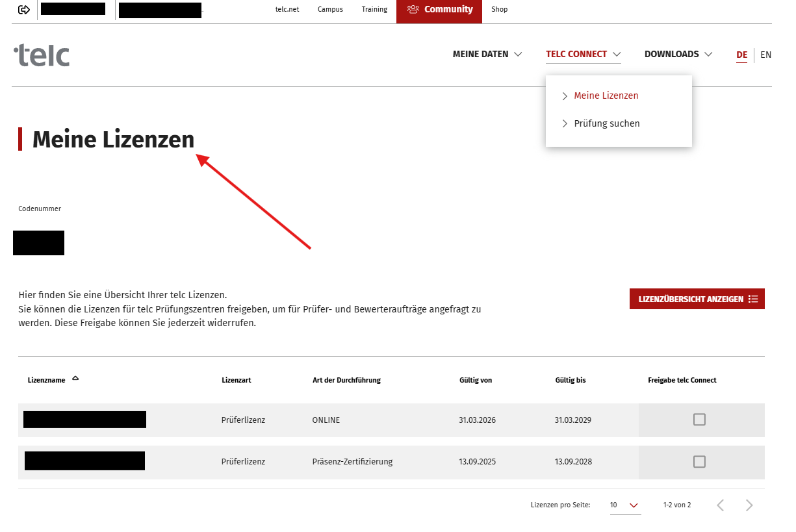The image size is (796, 532).
Task: Click chevron icon beside Prüfung suchen entry
Action: 565,124
